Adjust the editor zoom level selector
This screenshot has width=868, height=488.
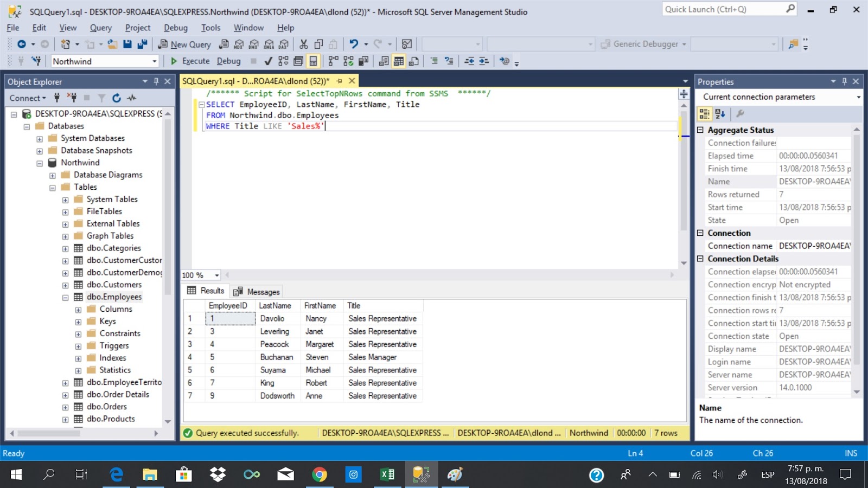pyautogui.click(x=199, y=275)
